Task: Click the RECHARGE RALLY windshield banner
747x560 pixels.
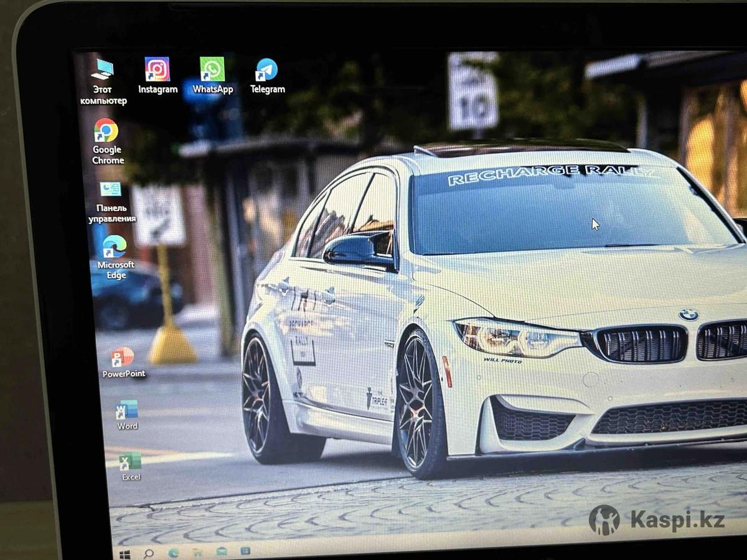Action: click(x=550, y=175)
